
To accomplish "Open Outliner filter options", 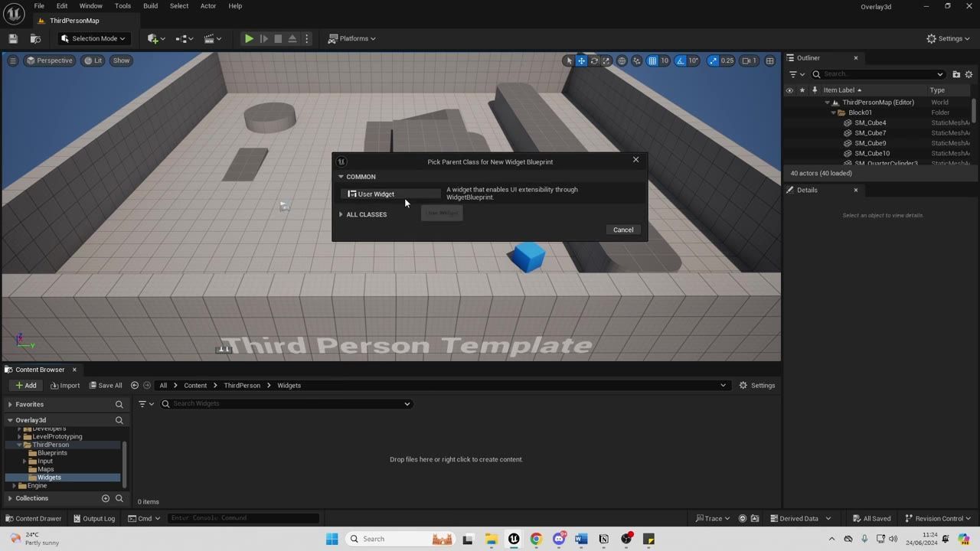I will point(796,74).
